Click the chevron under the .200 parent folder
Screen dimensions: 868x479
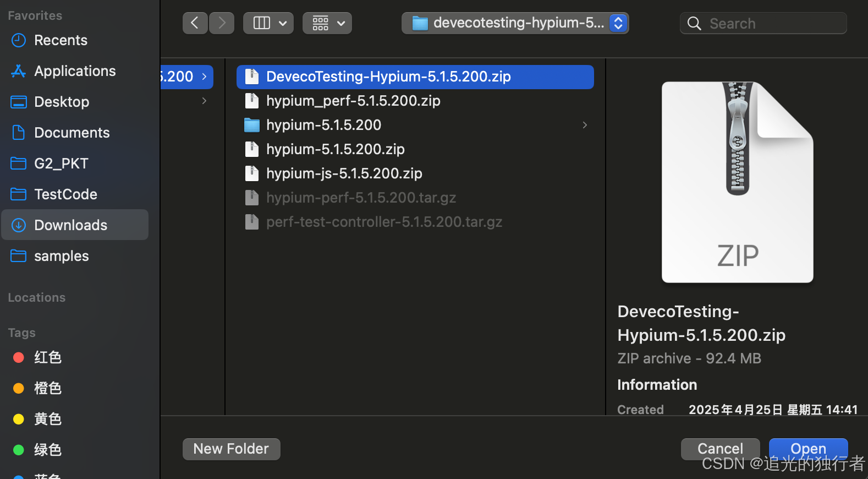coord(204,101)
